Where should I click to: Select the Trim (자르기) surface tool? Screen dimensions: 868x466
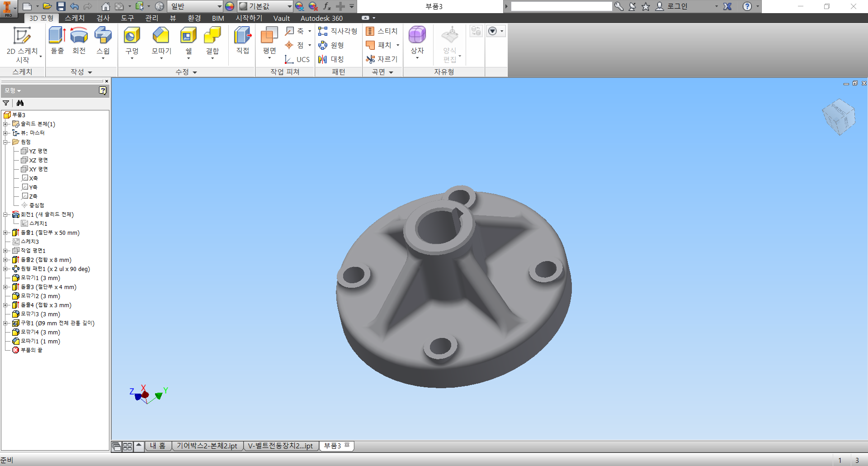382,59
